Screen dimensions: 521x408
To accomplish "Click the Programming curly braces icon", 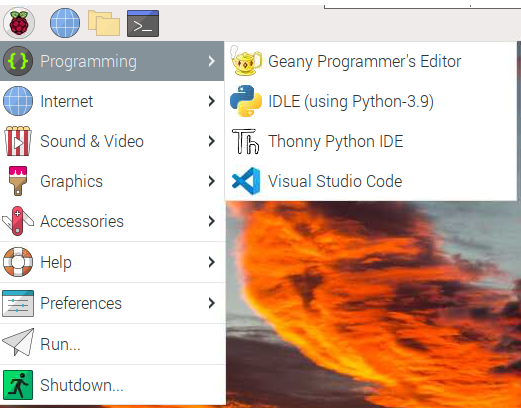I will tap(18, 61).
